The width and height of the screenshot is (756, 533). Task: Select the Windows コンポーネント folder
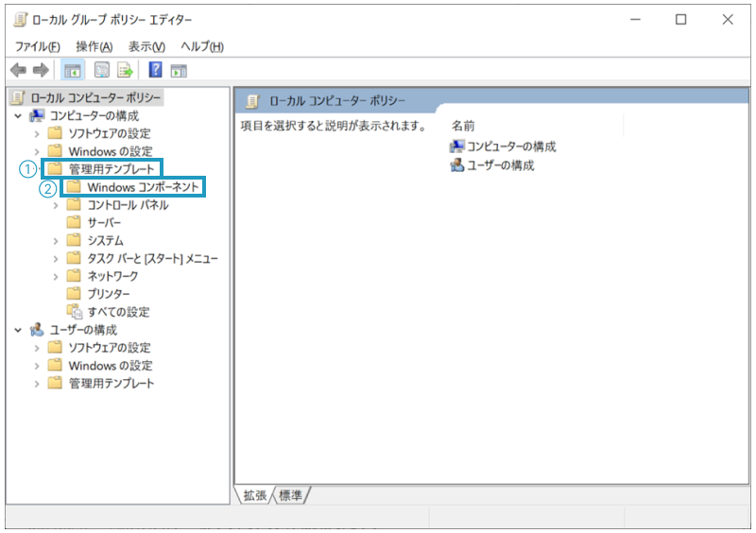tap(144, 187)
